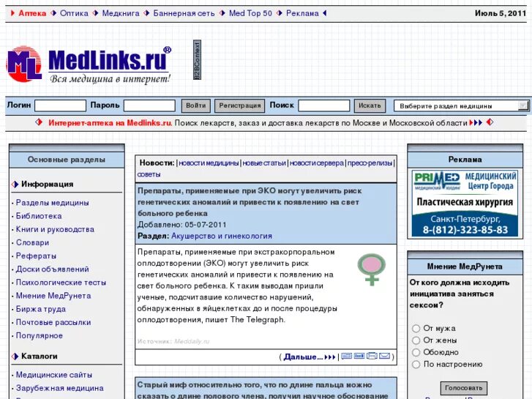
Task: Open the Баннерная сеть menu item
Action: pos(184,13)
